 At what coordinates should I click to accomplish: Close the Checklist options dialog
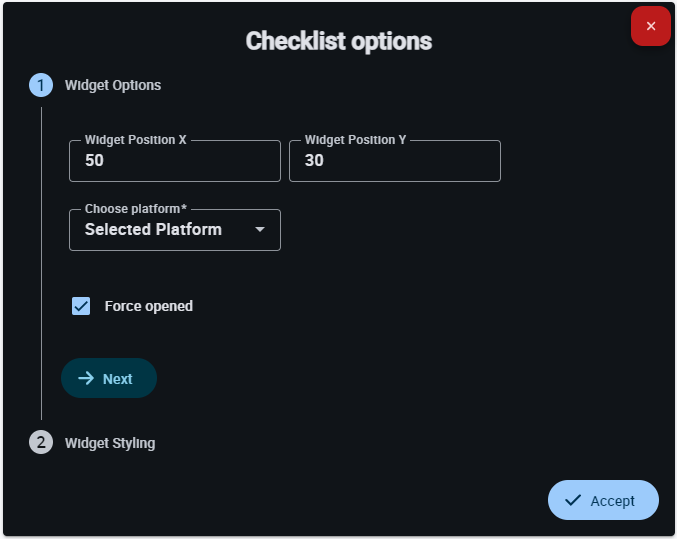tap(650, 26)
